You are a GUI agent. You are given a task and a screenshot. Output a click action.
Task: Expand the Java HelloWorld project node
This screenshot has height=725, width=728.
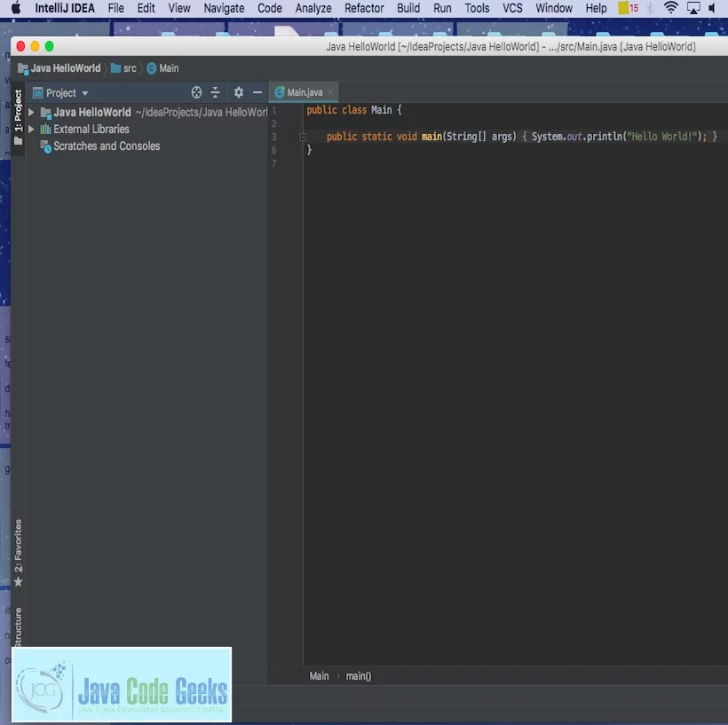click(31, 112)
